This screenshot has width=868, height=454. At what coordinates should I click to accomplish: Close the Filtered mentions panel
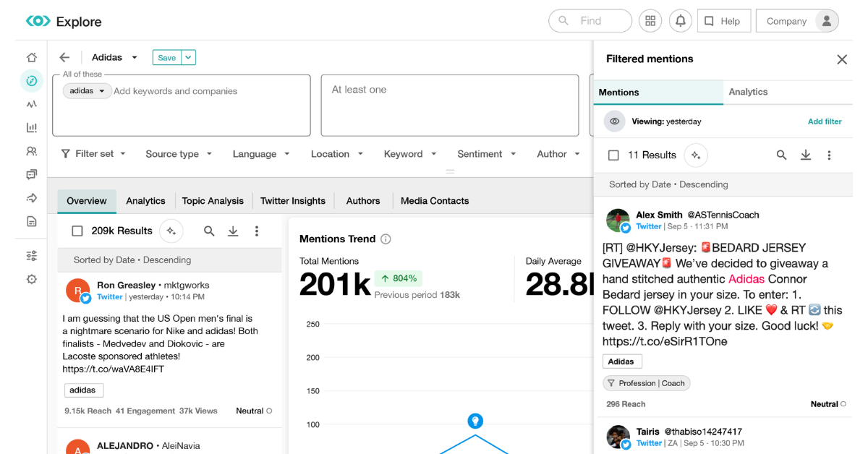click(842, 59)
